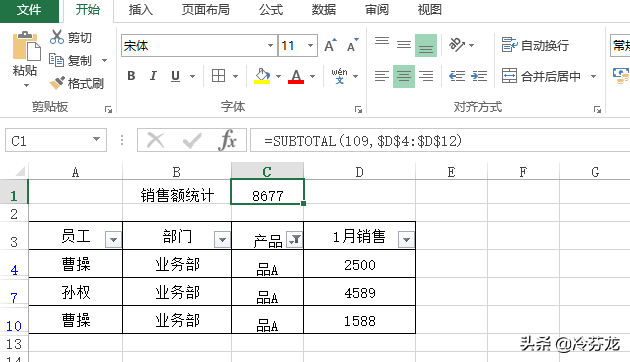Align text left
Screen dimensions: 630x362
pyautogui.click(x=382, y=76)
